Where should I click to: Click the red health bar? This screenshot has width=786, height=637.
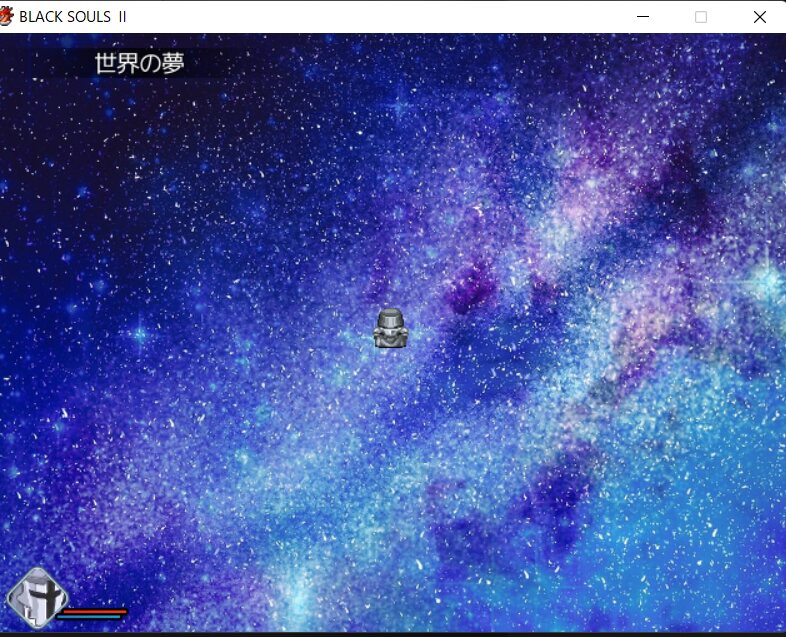[94, 611]
